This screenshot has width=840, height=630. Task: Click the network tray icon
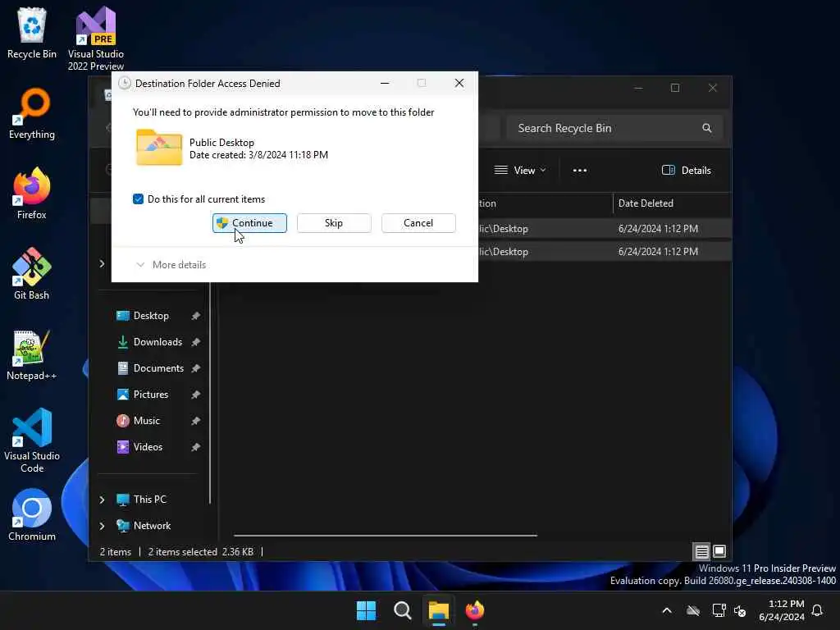pos(719,610)
